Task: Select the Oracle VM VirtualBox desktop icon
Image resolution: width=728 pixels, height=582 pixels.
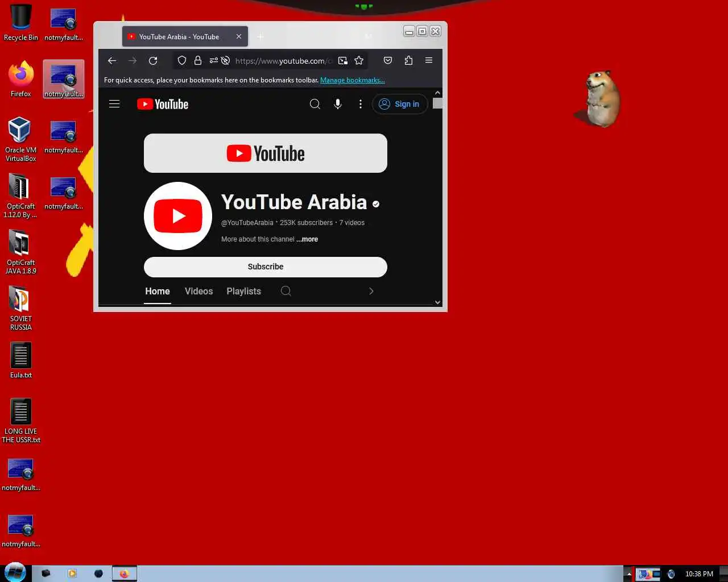Action: (x=21, y=139)
